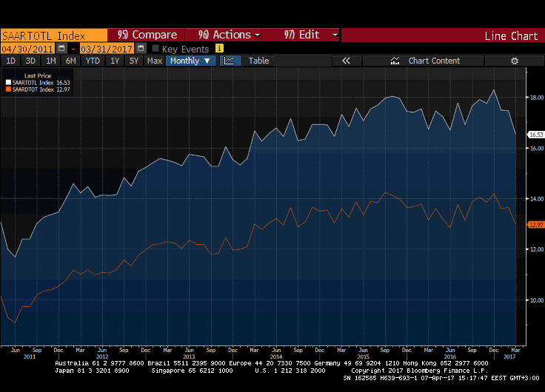Select the 5Y time range

(x=134, y=61)
